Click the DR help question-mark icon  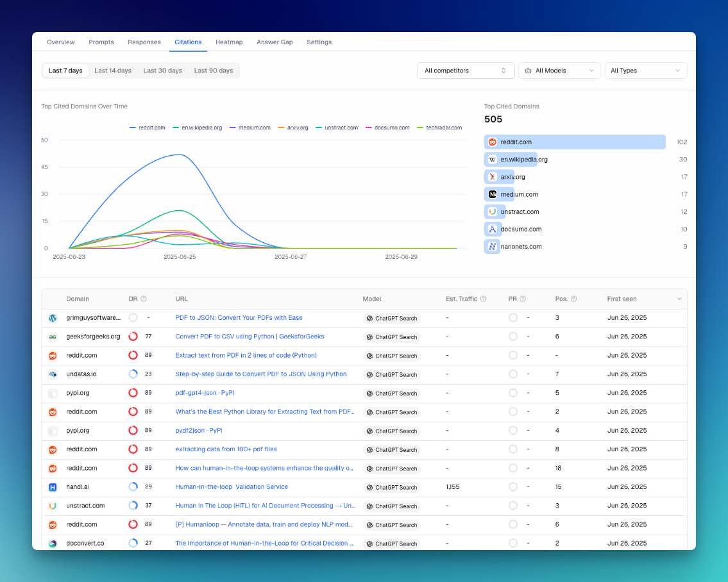tap(144, 299)
